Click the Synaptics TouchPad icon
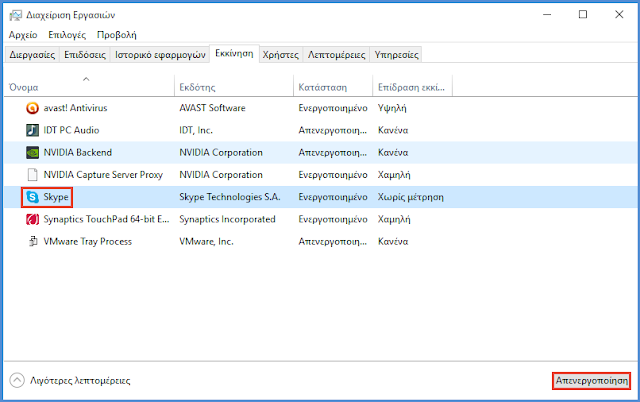 (x=33, y=219)
